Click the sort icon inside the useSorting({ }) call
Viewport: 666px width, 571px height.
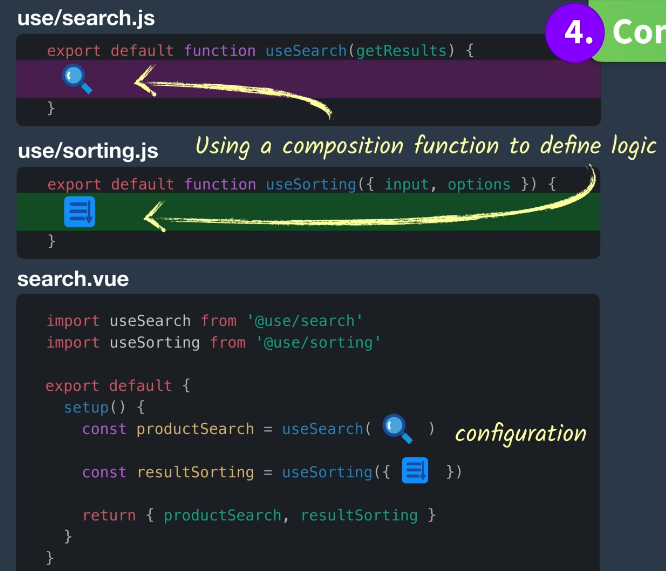point(415,471)
